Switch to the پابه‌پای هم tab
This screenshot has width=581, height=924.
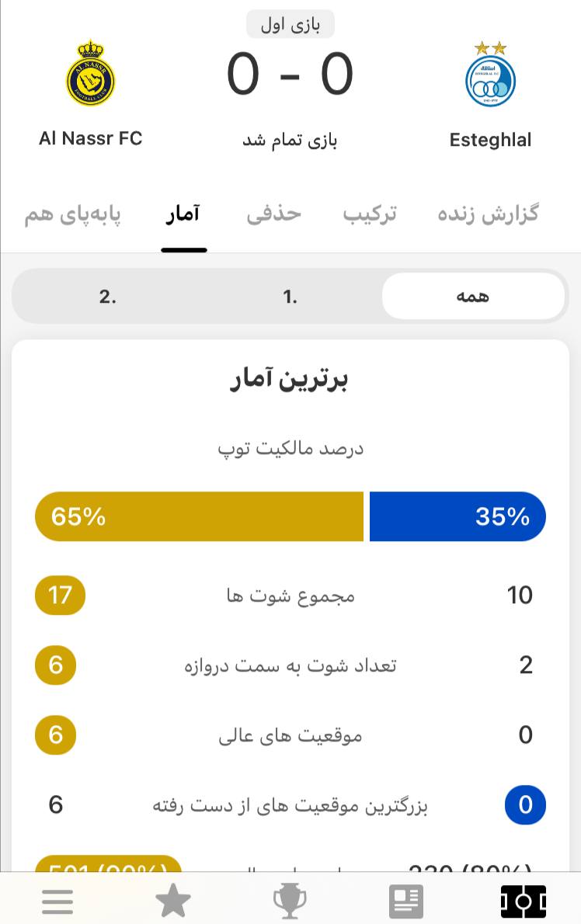pos(72,214)
